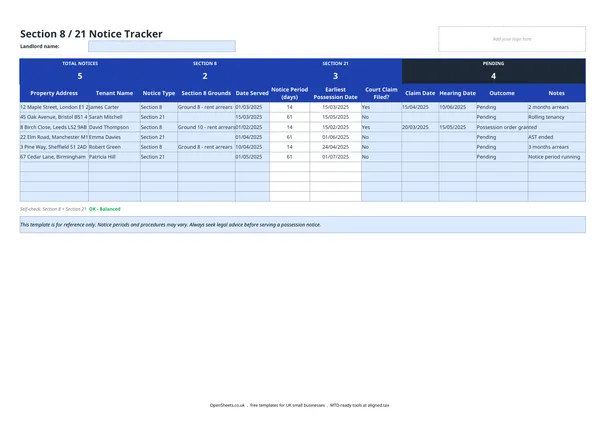Select tenant Robert Green cell
This screenshot has height=424, width=600.
pyautogui.click(x=114, y=147)
